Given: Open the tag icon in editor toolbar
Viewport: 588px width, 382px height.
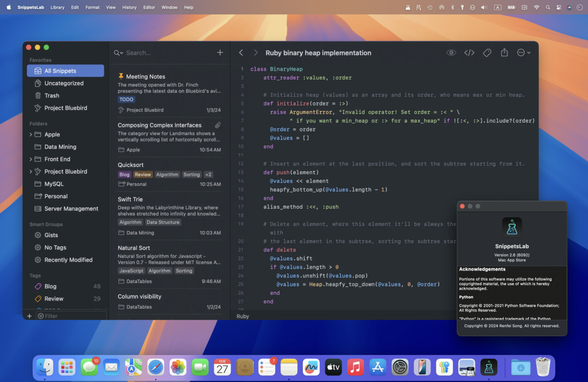Looking at the screenshot, I should pos(487,53).
